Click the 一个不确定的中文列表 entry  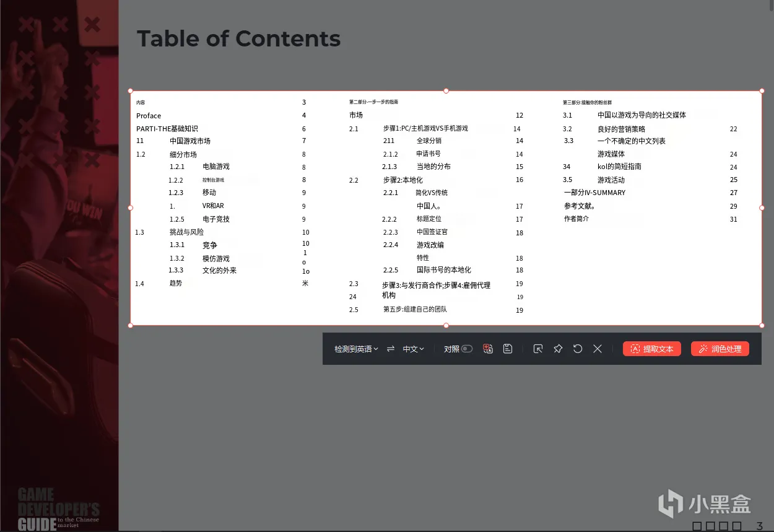[x=632, y=141]
